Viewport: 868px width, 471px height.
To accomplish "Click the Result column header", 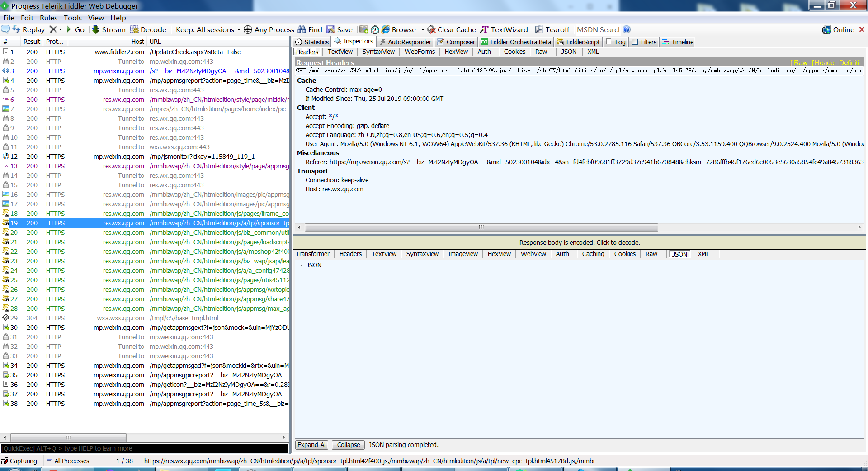I will click(x=32, y=42).
